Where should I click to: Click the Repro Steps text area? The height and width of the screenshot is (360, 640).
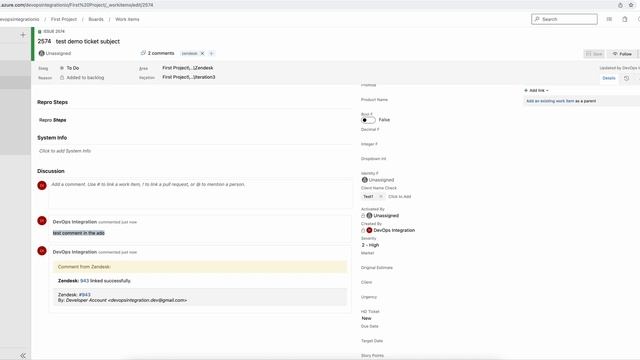coord(195,120)
